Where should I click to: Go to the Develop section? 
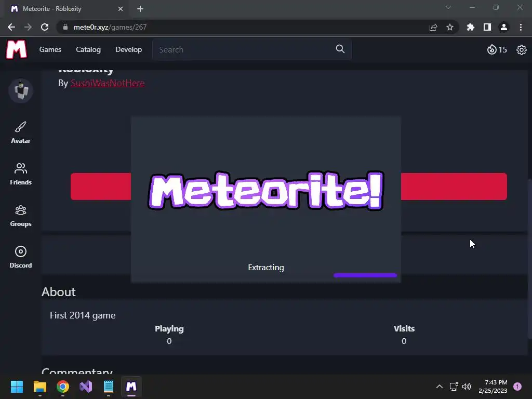pyautogui.click(x=129, y=49)
